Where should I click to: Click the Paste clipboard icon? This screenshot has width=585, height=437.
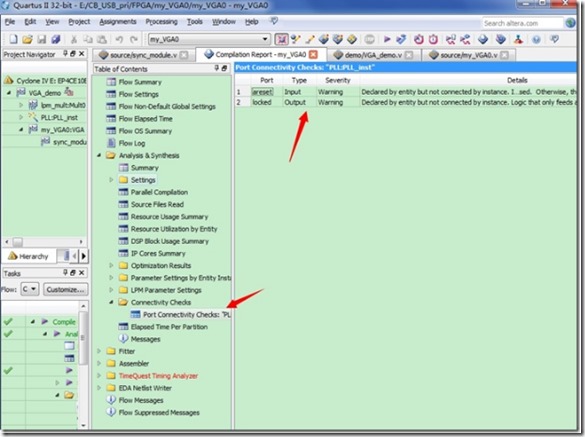tap(101, 39)
